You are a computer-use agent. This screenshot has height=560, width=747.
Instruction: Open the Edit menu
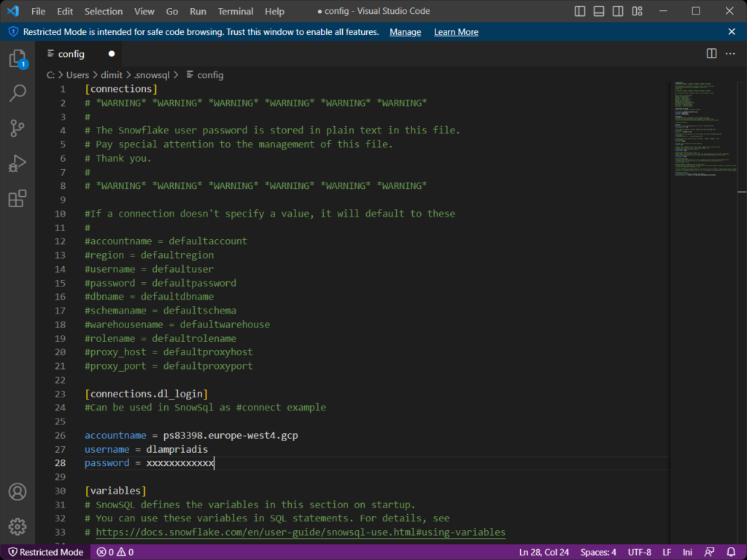[x=65, y=11]
